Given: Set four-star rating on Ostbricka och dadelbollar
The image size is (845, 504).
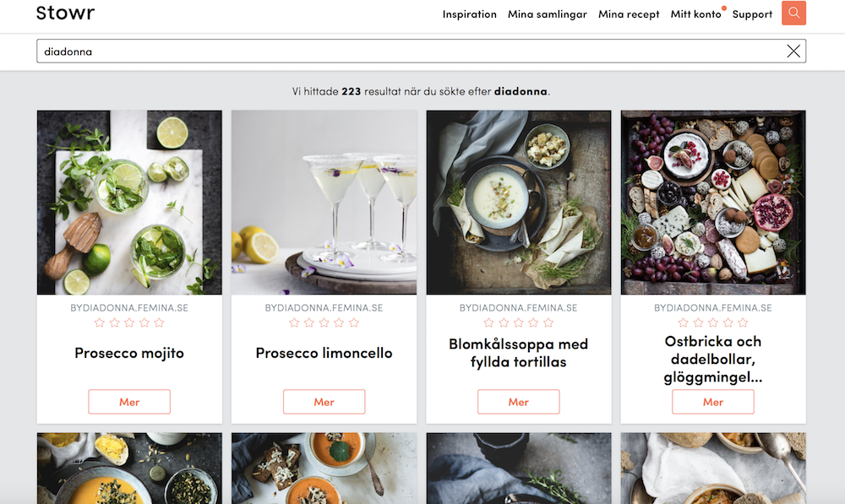Looking at the screenshot, I should [x=728, y=323].
